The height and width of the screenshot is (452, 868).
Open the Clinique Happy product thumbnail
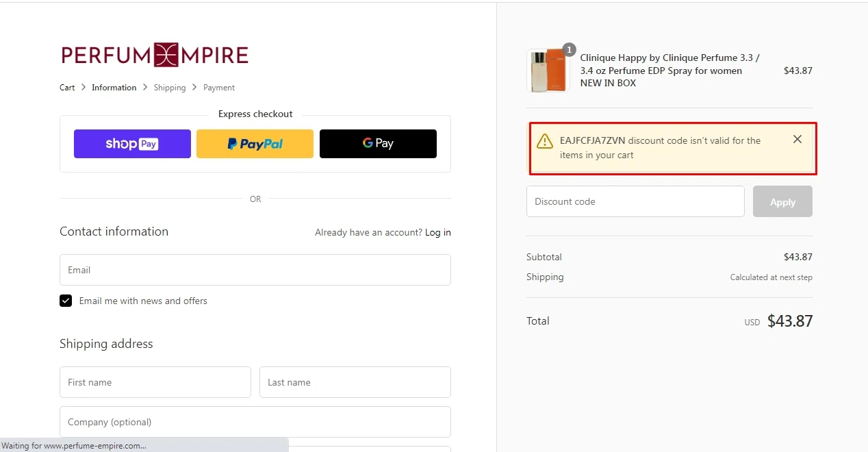[548, 71]
